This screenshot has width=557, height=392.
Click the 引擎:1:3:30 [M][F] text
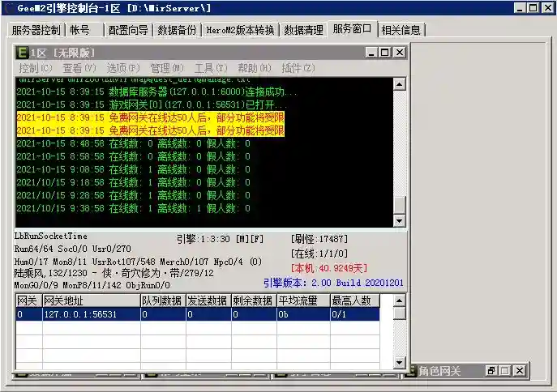pos(221,239)
